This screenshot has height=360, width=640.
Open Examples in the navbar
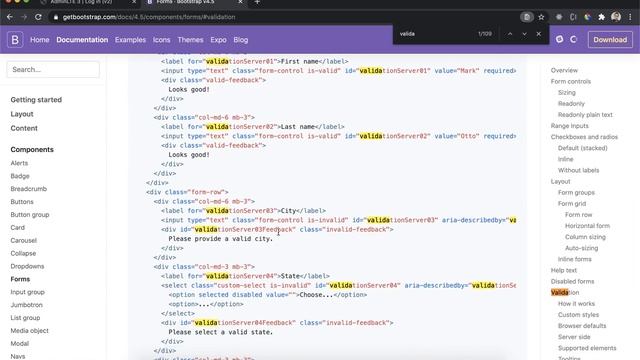(x=130, y=40)
